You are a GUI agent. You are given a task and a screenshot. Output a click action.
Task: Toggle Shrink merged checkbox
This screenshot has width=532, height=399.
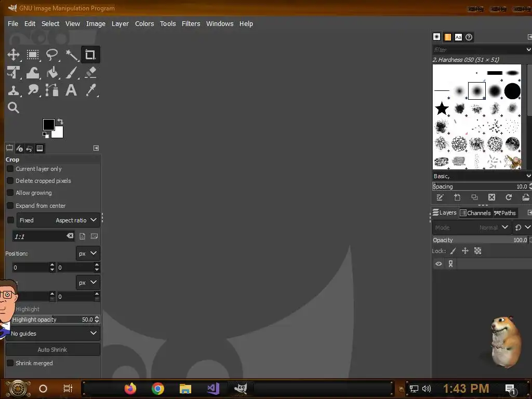(10, 363)
